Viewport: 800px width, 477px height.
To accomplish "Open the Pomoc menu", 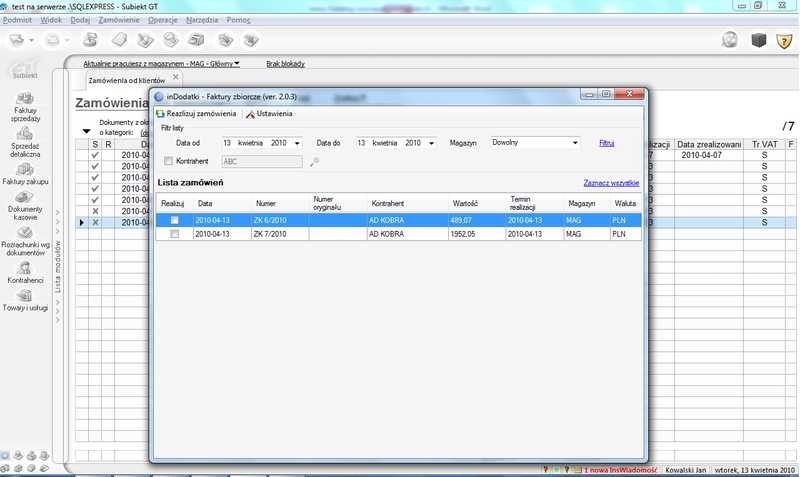I will 238,20.
